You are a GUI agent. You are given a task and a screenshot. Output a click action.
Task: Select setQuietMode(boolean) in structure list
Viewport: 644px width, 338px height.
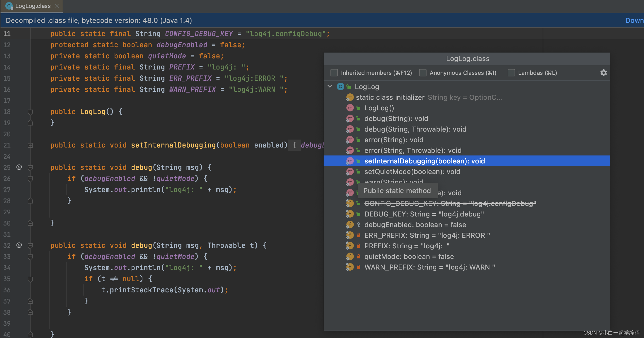[x=412, y=172]
